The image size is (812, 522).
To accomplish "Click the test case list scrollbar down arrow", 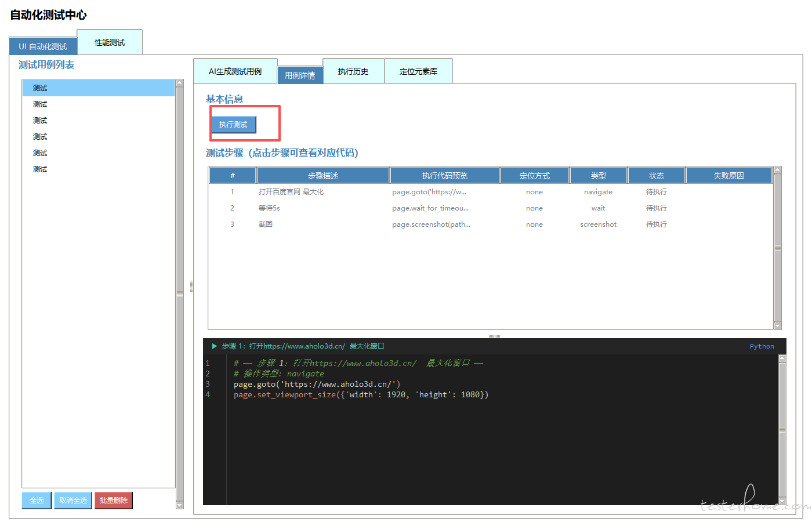I will 180,505.
